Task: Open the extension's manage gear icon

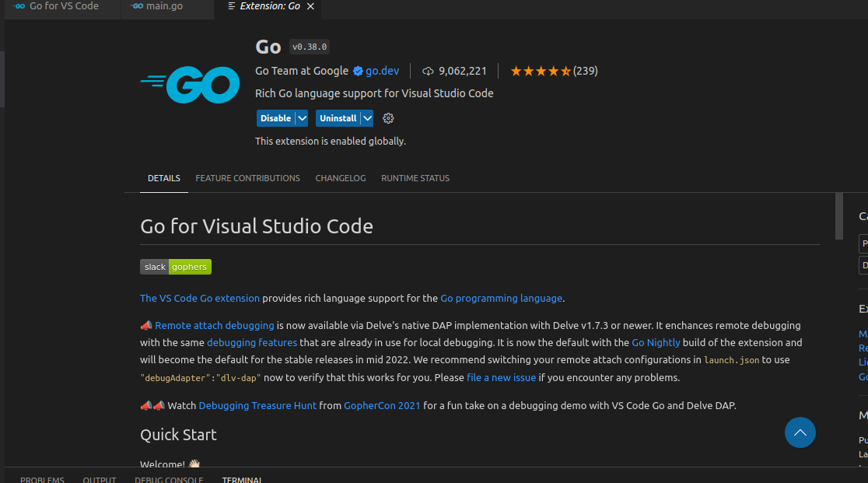Action: (389, 118)
